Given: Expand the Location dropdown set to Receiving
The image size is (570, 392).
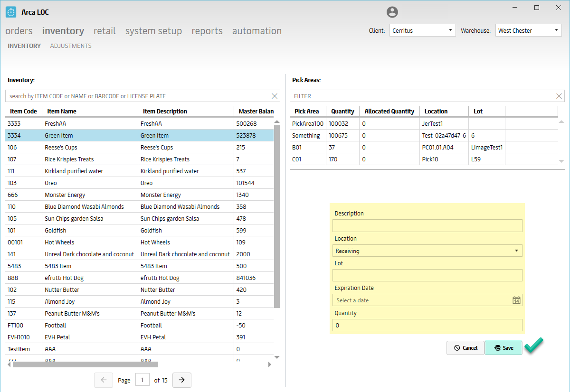Looking at the screenshot, I should click(427, 251).
